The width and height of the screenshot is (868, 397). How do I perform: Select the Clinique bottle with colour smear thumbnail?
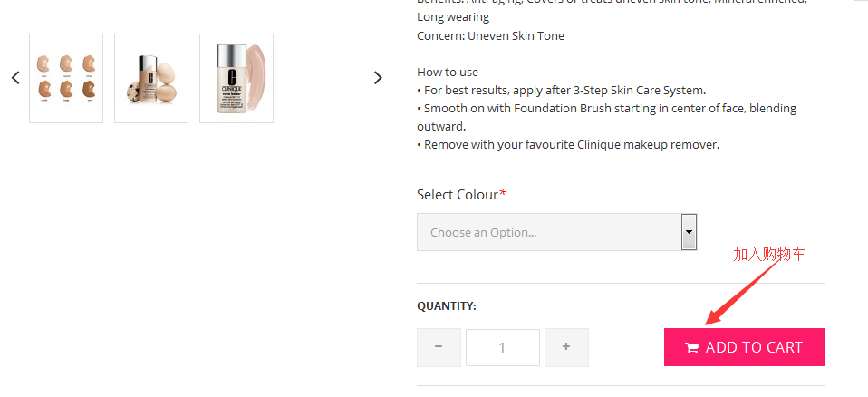[236, 78]
